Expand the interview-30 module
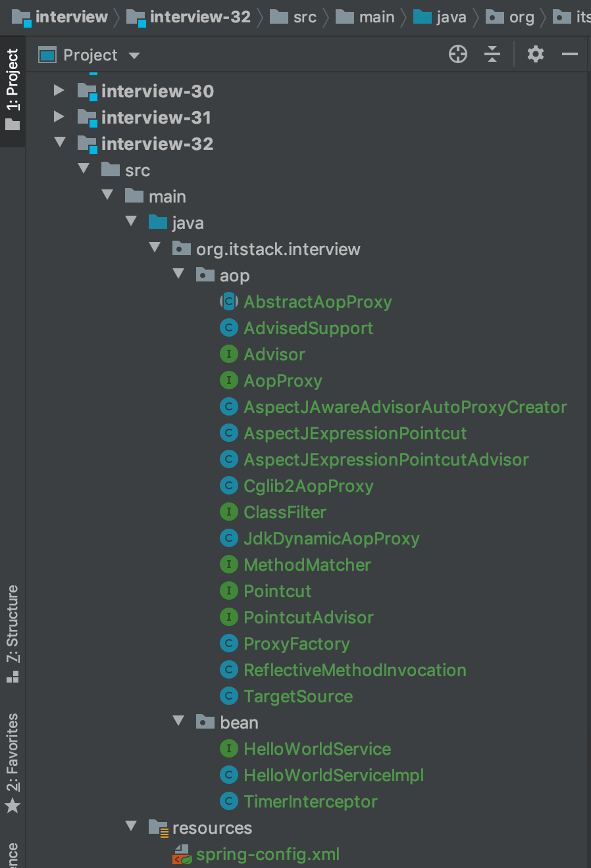The width and height of the screenshot is (591, 868). 59,90
